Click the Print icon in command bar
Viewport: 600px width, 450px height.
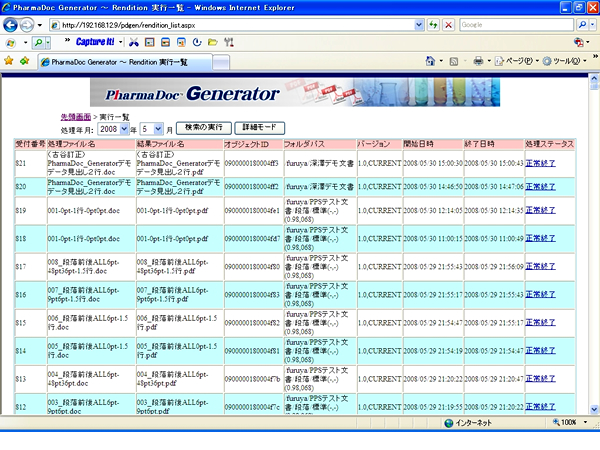[x=478, y=61]
